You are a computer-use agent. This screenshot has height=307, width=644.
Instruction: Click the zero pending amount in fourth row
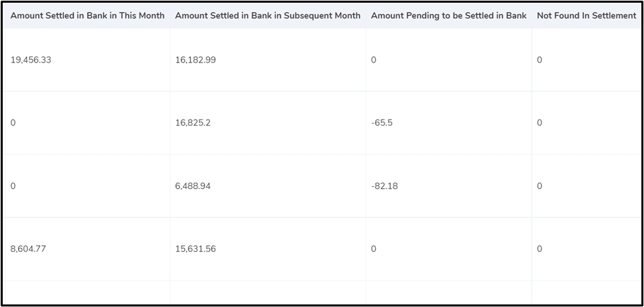374,249
